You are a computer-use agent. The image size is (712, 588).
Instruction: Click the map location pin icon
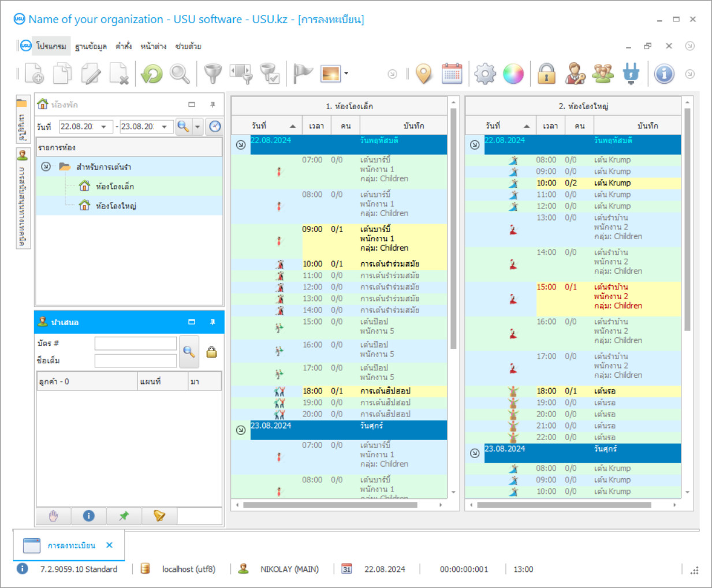[x=424, y=74]
